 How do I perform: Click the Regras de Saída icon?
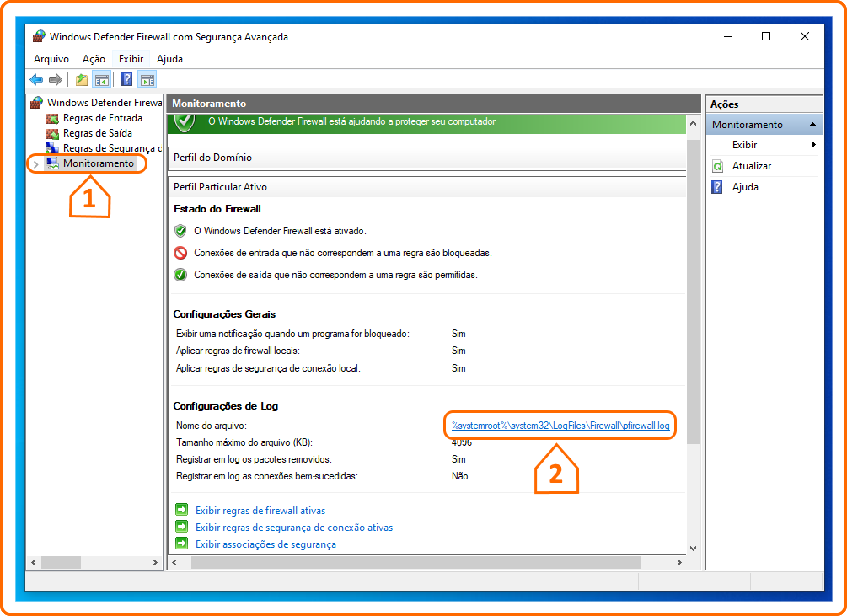coord(52,133)
